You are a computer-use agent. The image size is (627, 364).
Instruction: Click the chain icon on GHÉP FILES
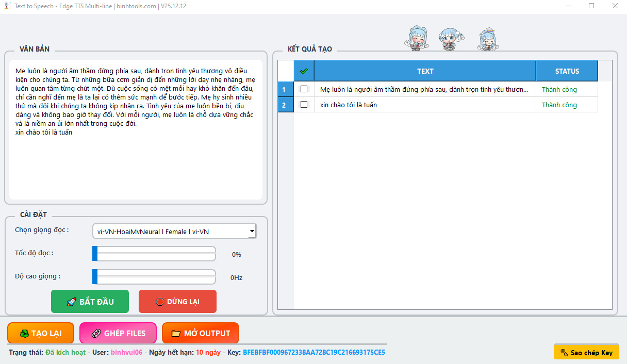[x=96, y=333]
